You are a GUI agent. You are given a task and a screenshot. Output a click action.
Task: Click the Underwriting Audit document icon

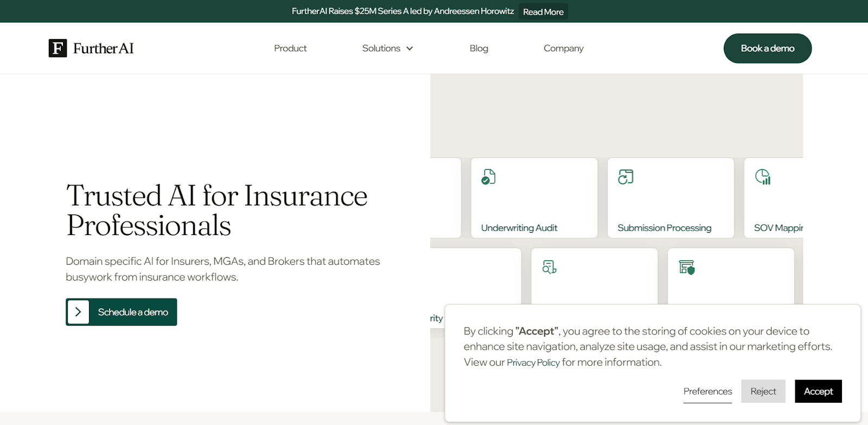coord(488,177)
